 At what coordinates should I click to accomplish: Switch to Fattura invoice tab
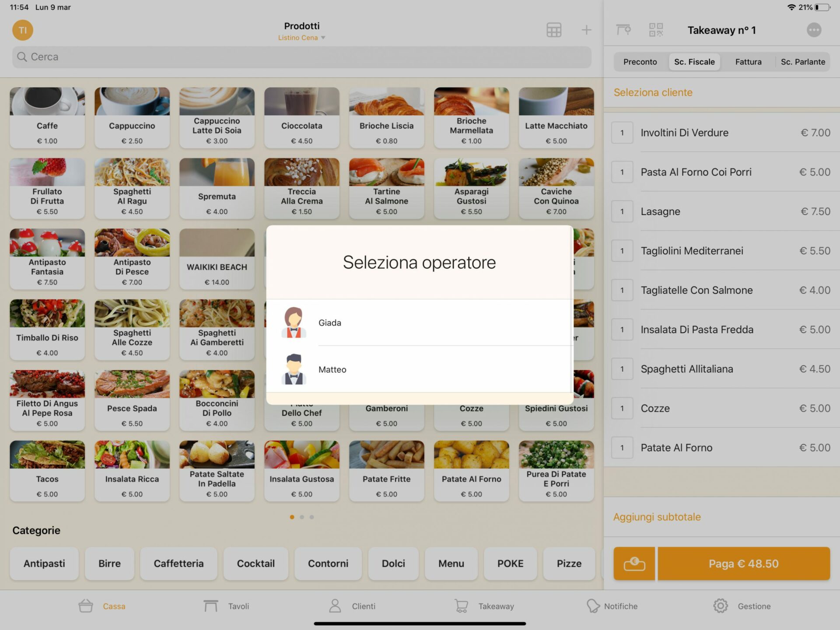pos(748,61)
